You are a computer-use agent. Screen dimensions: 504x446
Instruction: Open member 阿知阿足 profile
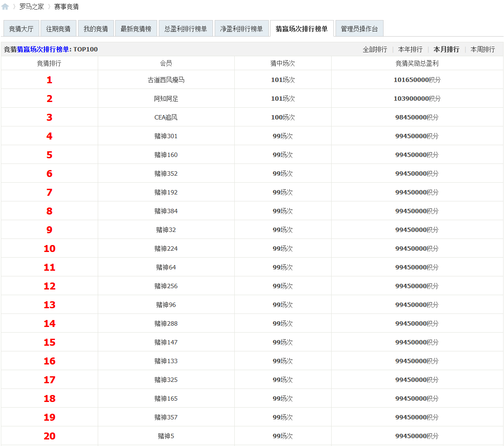click(166, 99)
